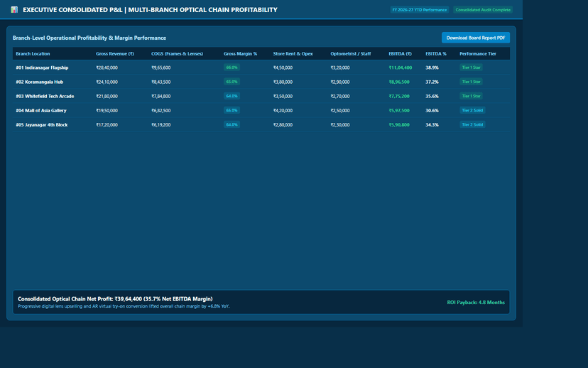Select the #03 Whitefield Tech Arcade branch row
This screenshot has height=368, width=588.
pos(261,96)
